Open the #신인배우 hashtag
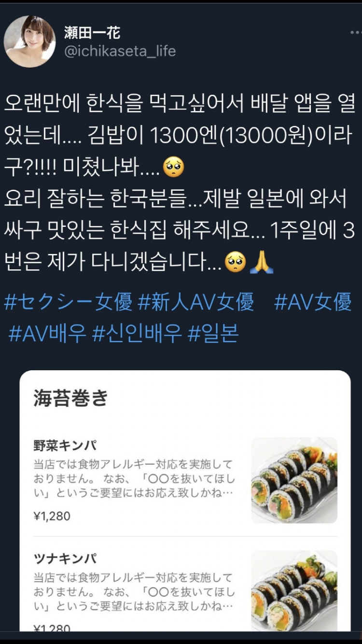Screen dimensions: 362x644 137,333
